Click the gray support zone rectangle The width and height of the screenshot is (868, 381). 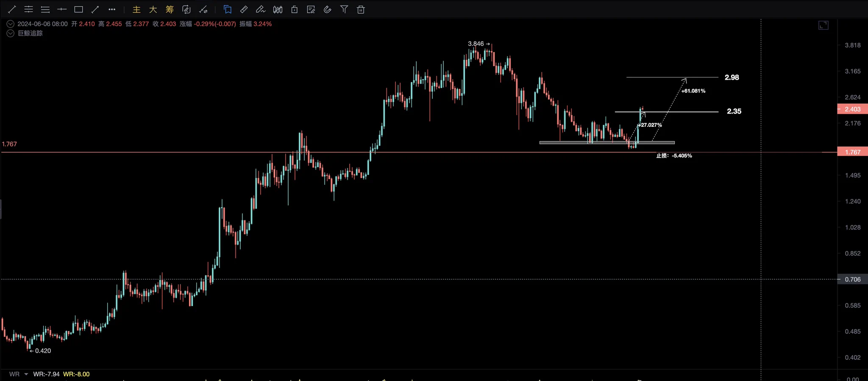click(x=606, y=142)
